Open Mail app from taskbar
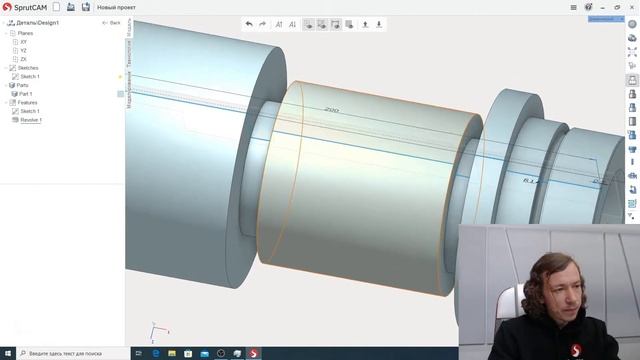The width and height of the screenshot is (640, 360). tap(204, 353)
